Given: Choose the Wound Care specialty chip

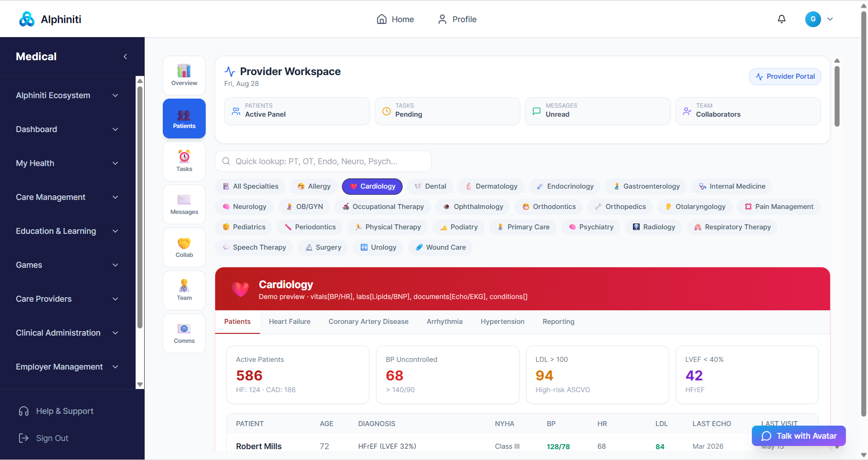Looking at the screenshot, I should pyautogui.click(x=440, y=247).
